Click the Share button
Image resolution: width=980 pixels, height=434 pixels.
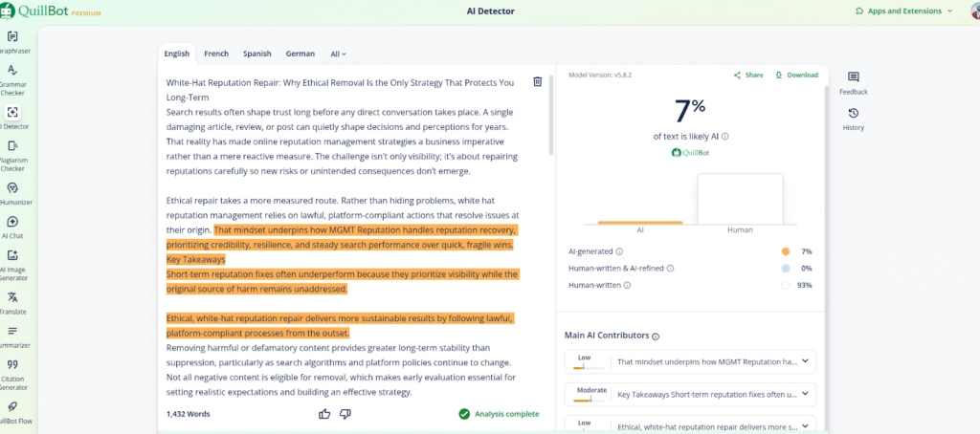[x=748, y=75]
